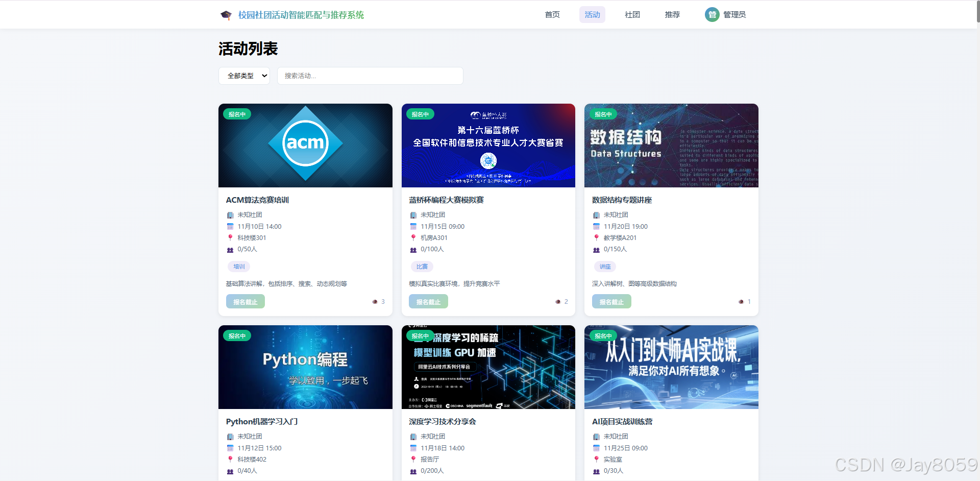Click the calendar icon beside 11月15日 09:00

pos(413,227)
